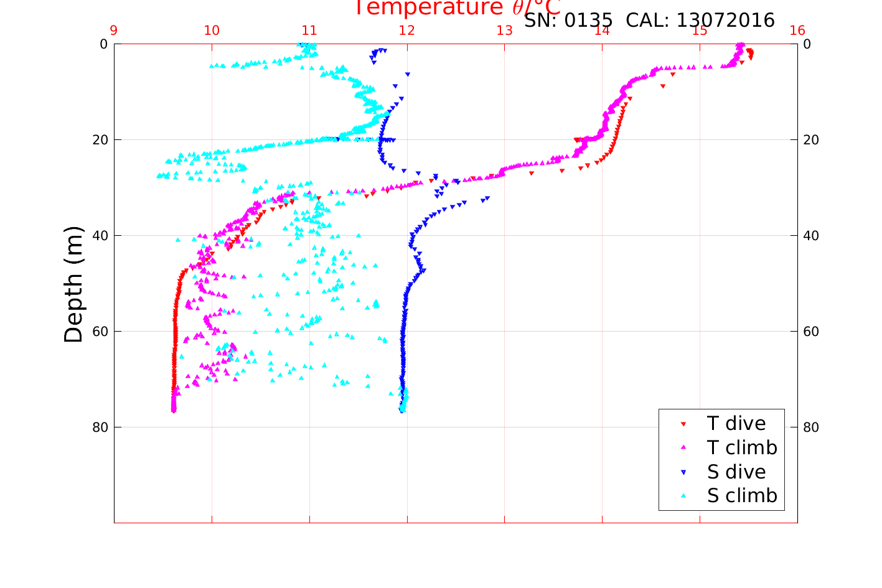Click the left depth tick label 40

click(x=100, y=236)
